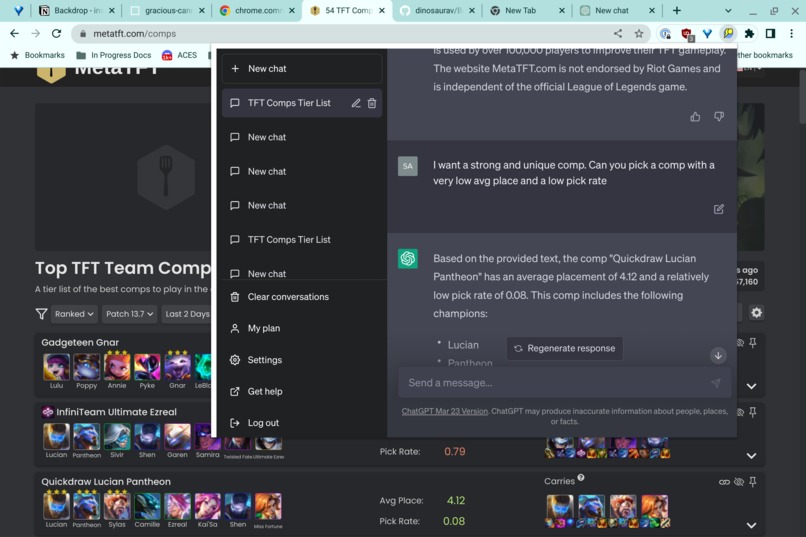Click Kai'Sa champion icon
806x537 pixels.
208,506
